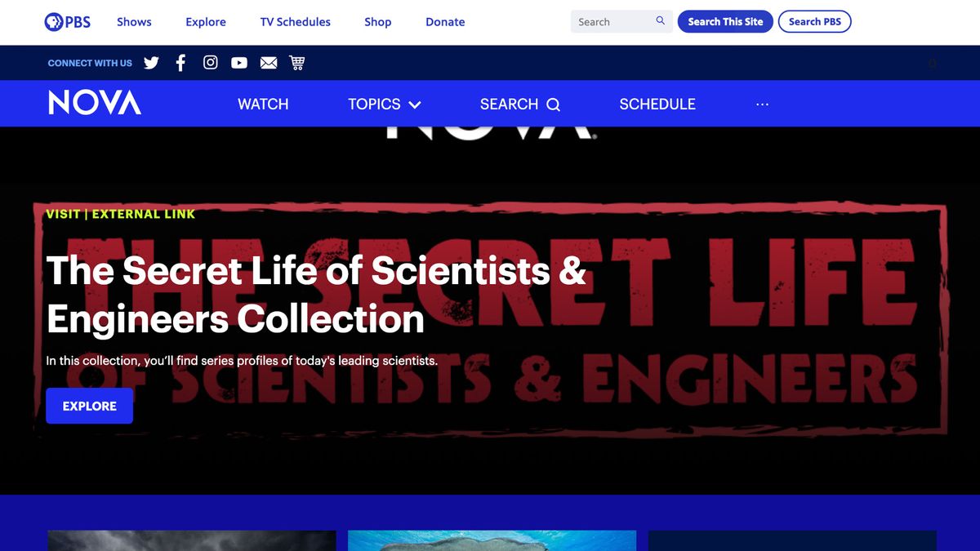This screenshot has width=980, height=551.
Task: Click inside the Search input field
Action: pos(612,21)
